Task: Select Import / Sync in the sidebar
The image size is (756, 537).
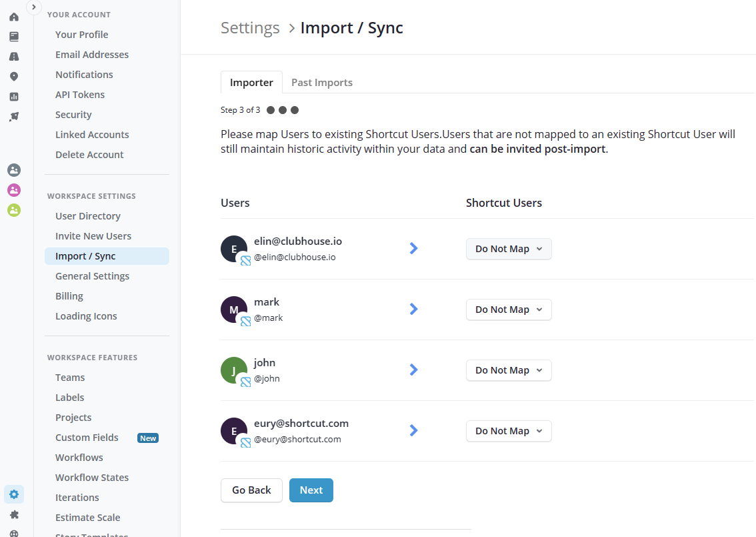Action: [107, 256]
